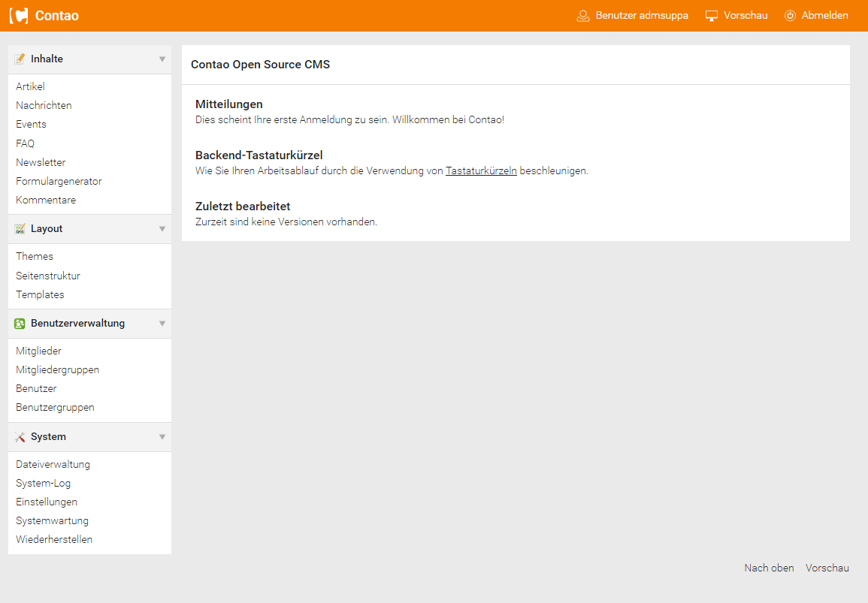Click the Contao logo icon
Screen dimensions: 868x603
point(19,16)
